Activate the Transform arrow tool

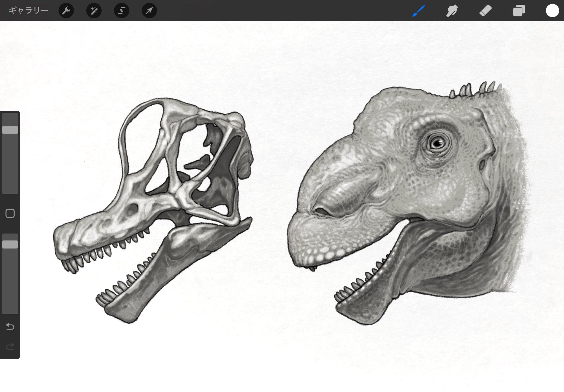149,11
